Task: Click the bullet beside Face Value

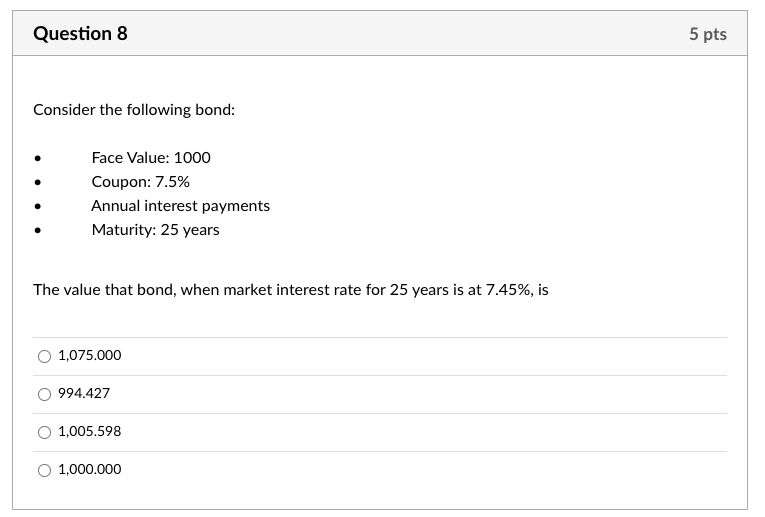Action: [x=38, y=159]
